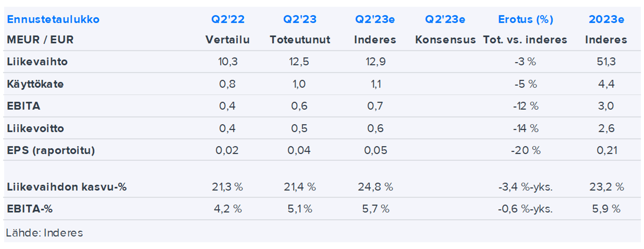Click the Ennustetaulukko table title

tap(53, 19)
